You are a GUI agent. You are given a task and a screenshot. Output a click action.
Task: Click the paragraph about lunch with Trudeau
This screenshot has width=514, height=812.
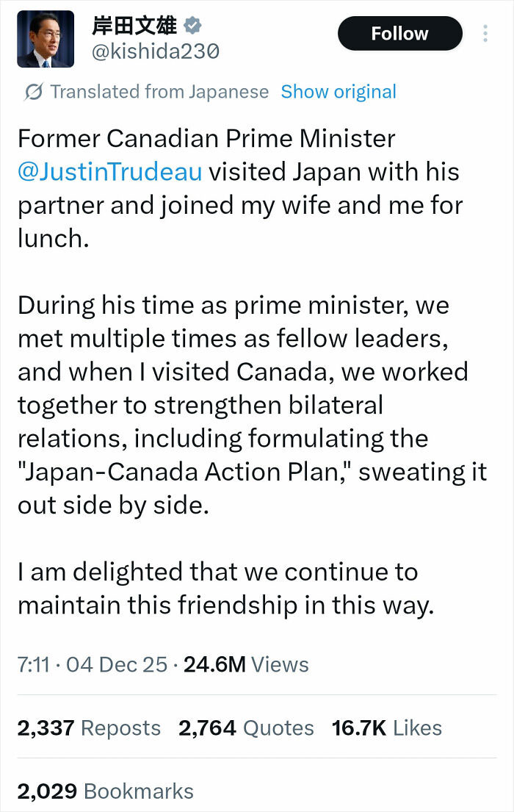point(240,188)
